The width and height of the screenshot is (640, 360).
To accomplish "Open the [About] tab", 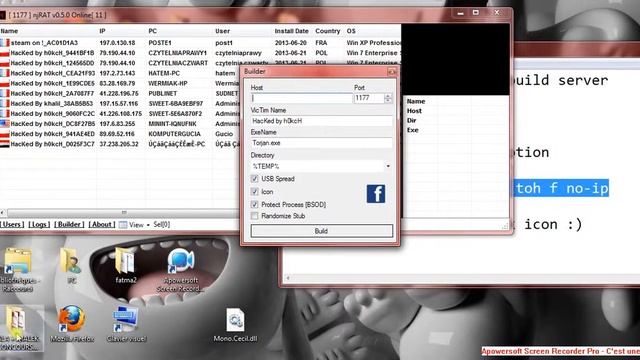I will click(102, 224).
